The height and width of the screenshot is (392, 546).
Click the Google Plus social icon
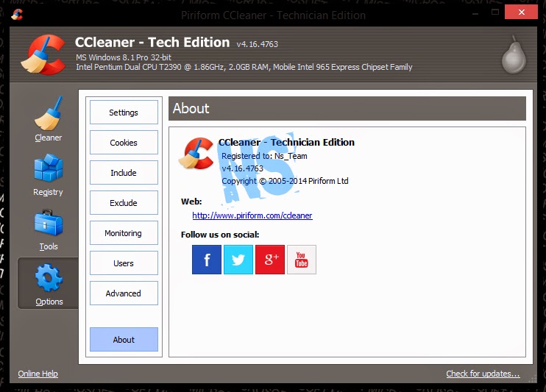point(270,260)
